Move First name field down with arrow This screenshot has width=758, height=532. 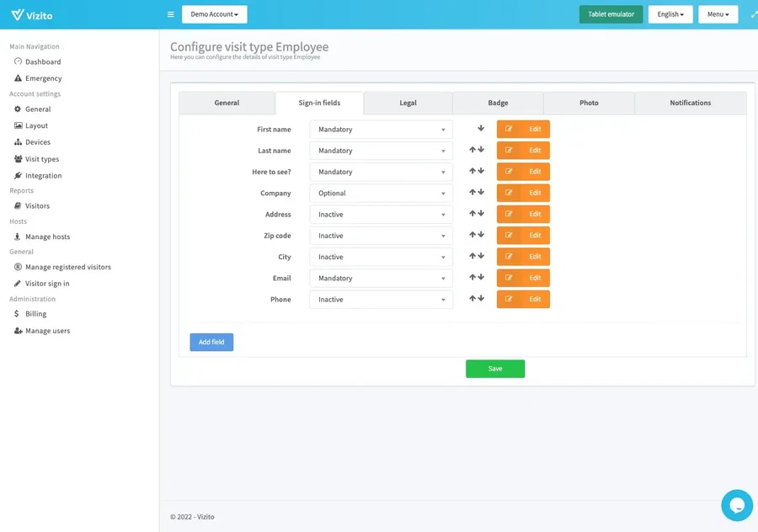[481, 129]
